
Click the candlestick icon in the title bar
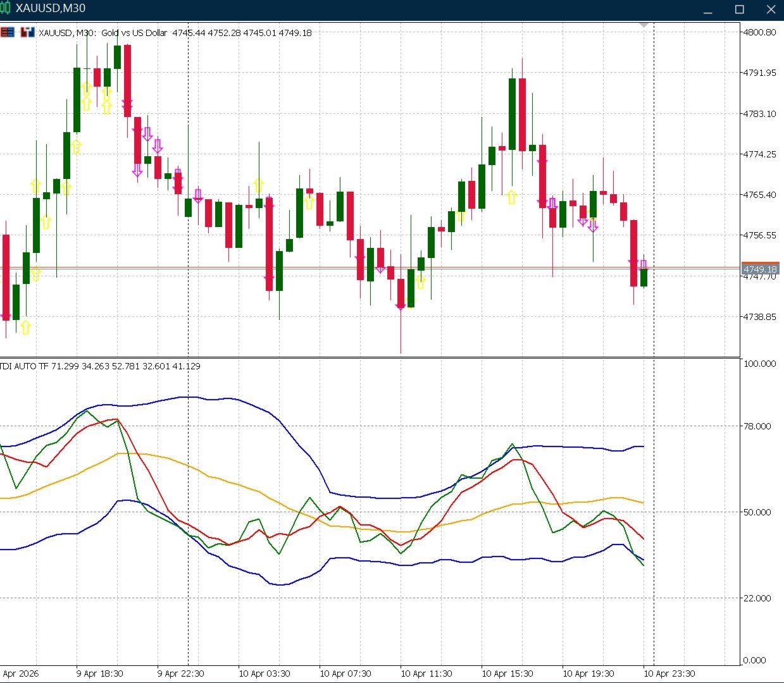click(x=6, y=8)
